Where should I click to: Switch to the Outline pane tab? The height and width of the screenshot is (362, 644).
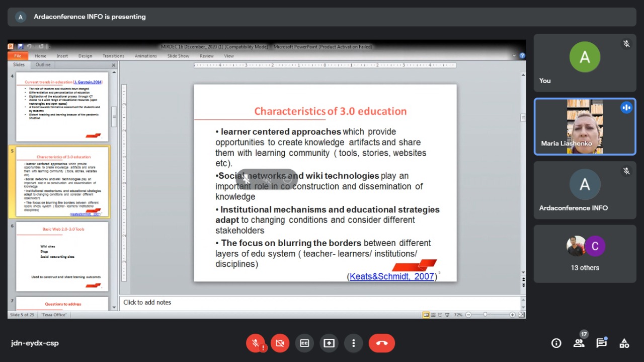tap(43, 64)
